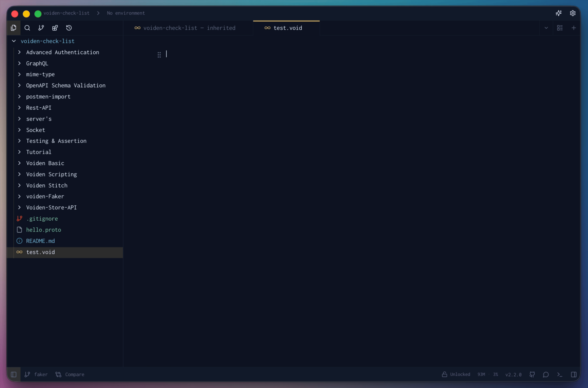The height and width of the screenshot is (388, 588).
Task: Open the hello.proto file
Action: (65, 230)
